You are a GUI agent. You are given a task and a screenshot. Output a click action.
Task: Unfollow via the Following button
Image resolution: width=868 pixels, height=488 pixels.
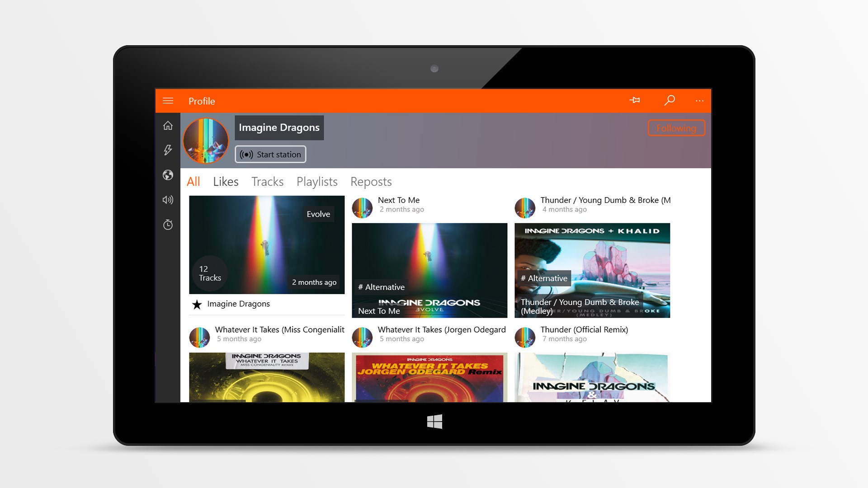pyautogui.click(x=676, y=128)
